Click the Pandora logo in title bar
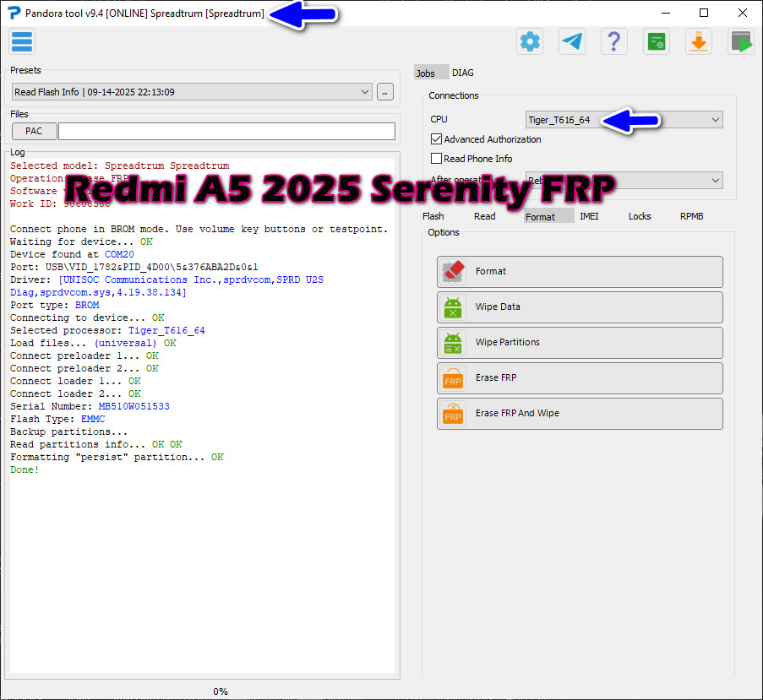This screenshot has height=700, width=763. coord(14,14)
